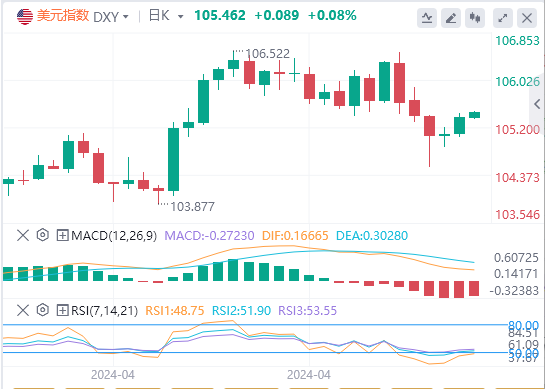This screenshot has width=545, height=389.
Task: Click the 106.522 high price marker
Action: pyautogui.click(x=267, y=54)
